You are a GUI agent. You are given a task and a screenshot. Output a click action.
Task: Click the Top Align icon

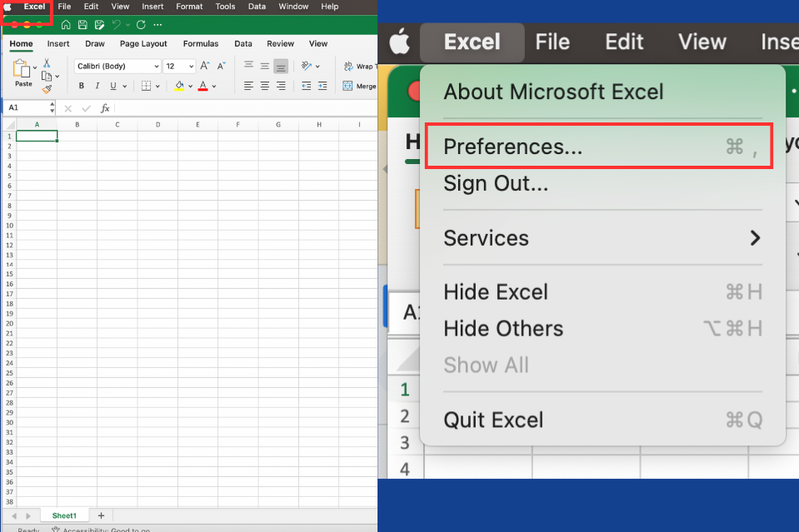click(x=248, y=65)
